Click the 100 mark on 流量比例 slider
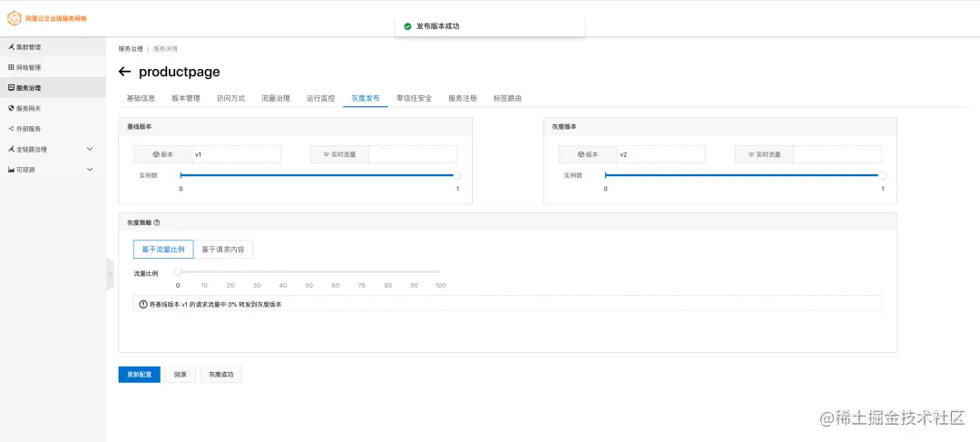 (x=440, y=285)
